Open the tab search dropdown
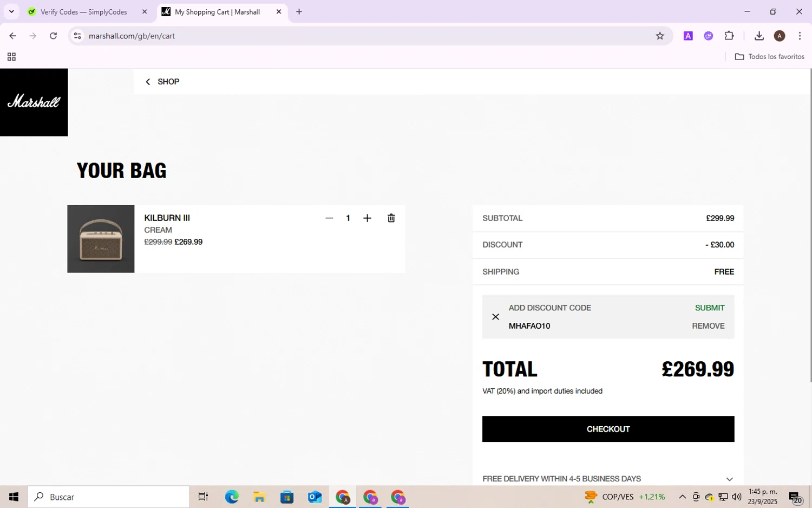Screen dimensions: 812x508 click(11, 12)
